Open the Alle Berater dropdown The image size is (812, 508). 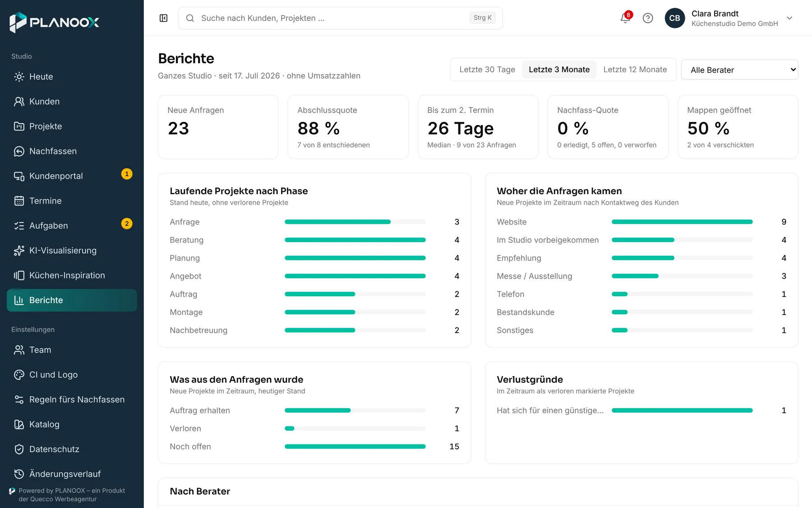[x=739, y=70]
